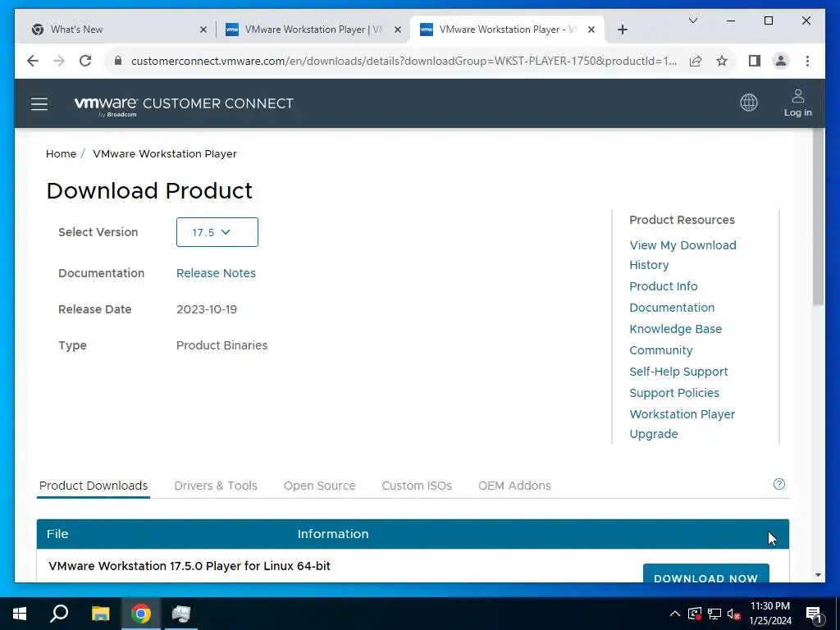Open the notification center icon

[x=814, y=614]
